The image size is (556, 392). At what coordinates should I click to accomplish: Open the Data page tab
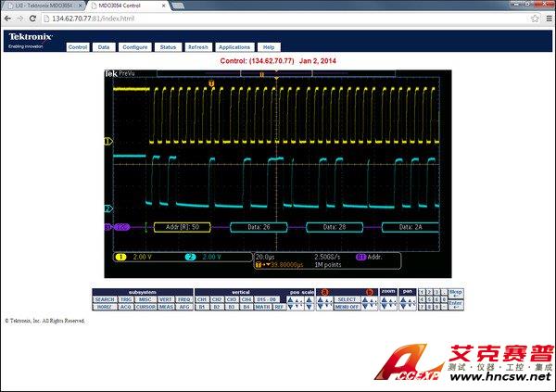(x=104, y=47)
